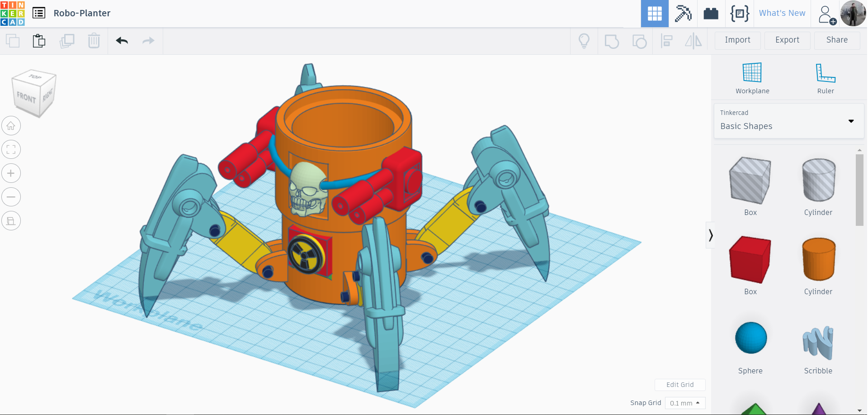Zoom out with the minus button
868x415 pixels.
(11, 197)
